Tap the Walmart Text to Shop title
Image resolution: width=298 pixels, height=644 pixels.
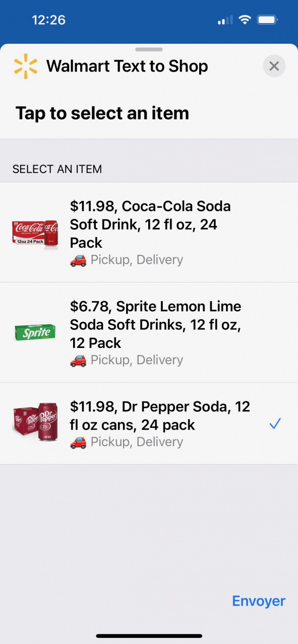pyautogui.click(x=127, y=66)
